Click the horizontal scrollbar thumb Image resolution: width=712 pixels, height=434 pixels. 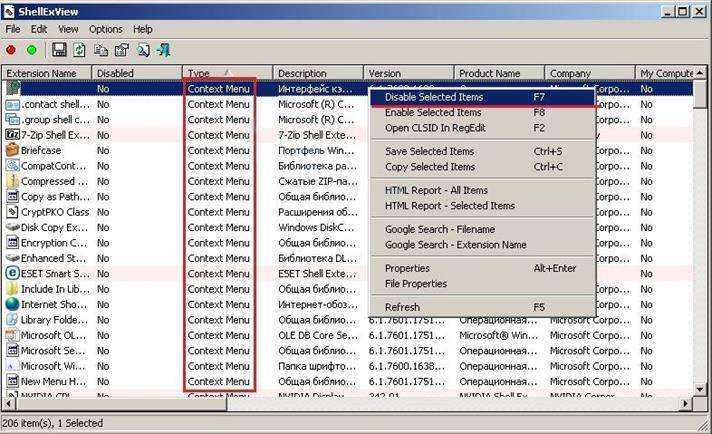coord(120,403)
